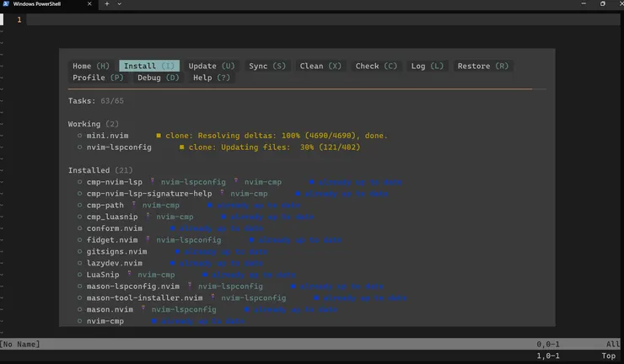Image resolution: width=624 pixels, height=364 pixels.
Task: Select Restore (R) in lazy menu
Action: [482, 66]
